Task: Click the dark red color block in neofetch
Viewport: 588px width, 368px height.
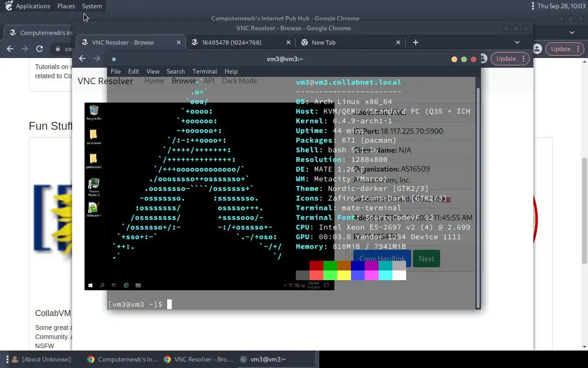Action: click(x=317, y=265)
